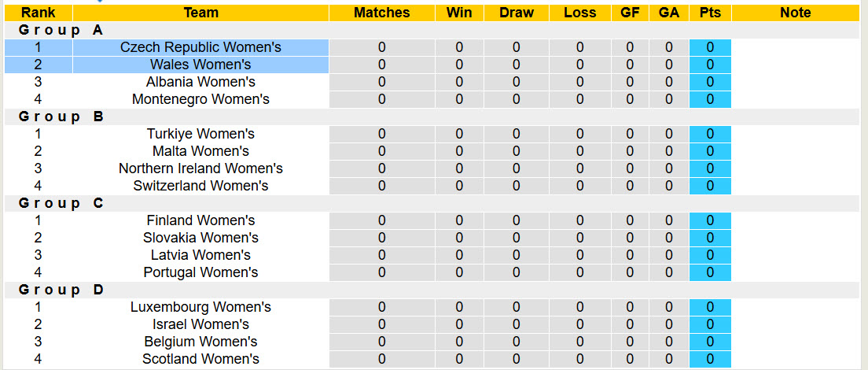The height and width of the screenshot is (370, 868).
Task: Open Finland Women's team link
Action: tap(200, 220)
